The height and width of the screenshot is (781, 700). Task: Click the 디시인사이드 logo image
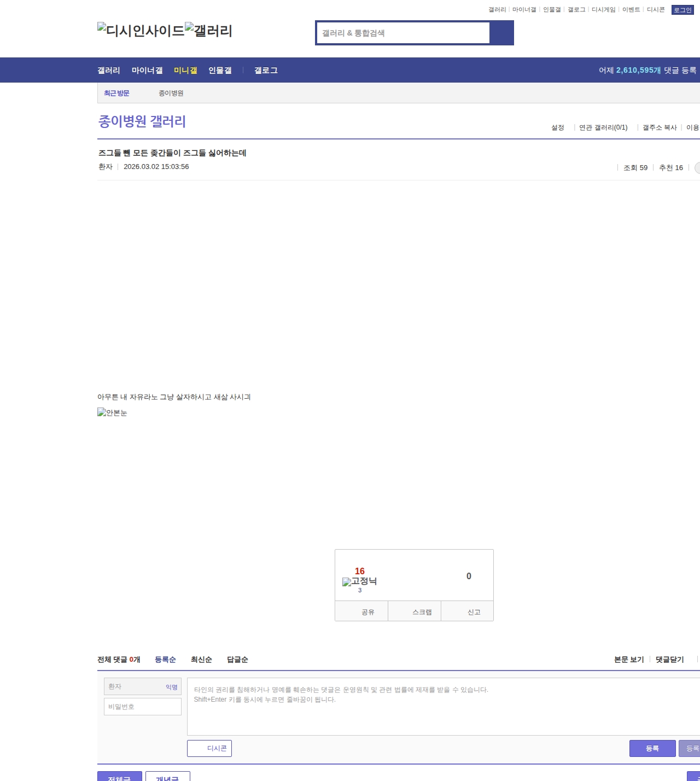[141, 30]
